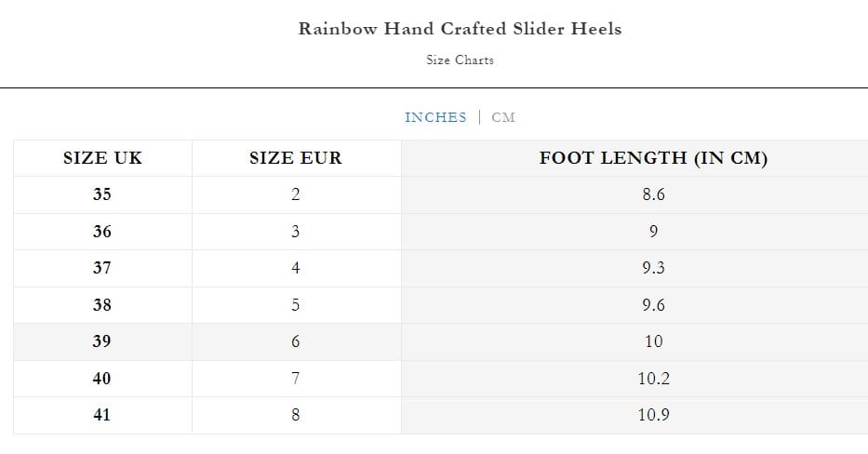Click the 9.3 foot length cell
The width and height of the screenshot is (868, 454).
coord(653,268)
